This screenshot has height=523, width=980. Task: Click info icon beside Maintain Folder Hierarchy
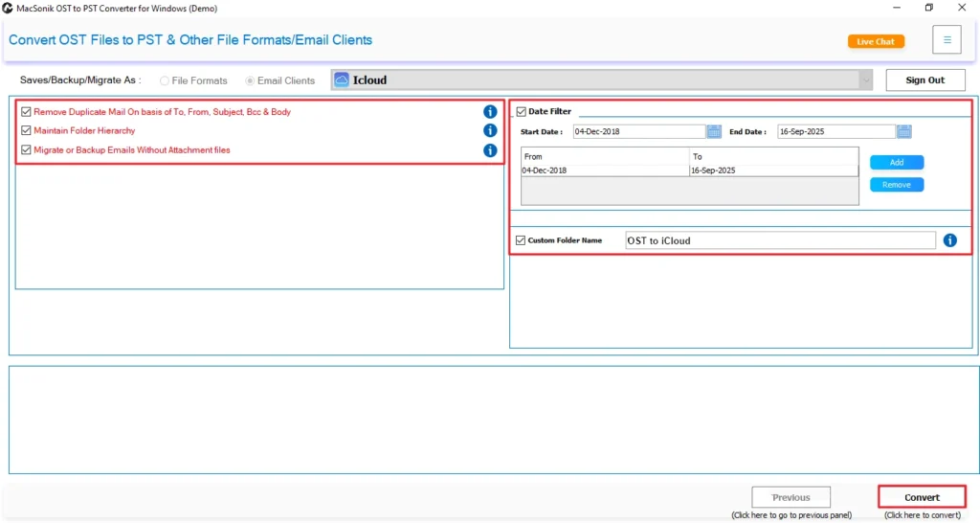(490, 131)
